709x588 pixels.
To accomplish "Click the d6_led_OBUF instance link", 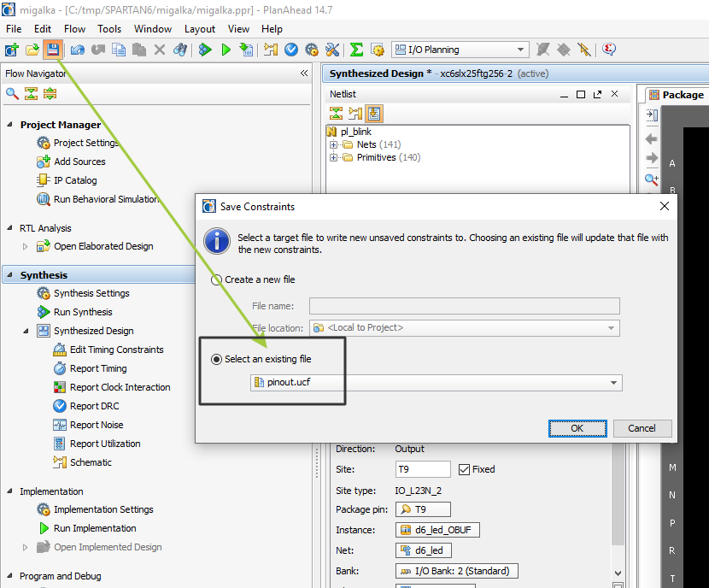I will point(437,530).
